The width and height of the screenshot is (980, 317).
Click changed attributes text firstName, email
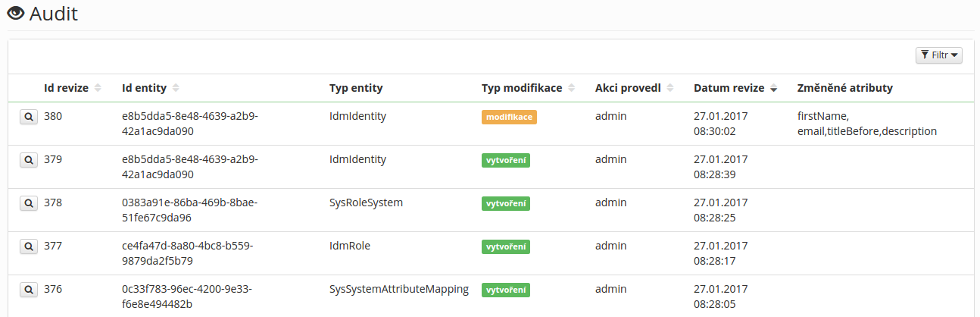click(867, 124)
